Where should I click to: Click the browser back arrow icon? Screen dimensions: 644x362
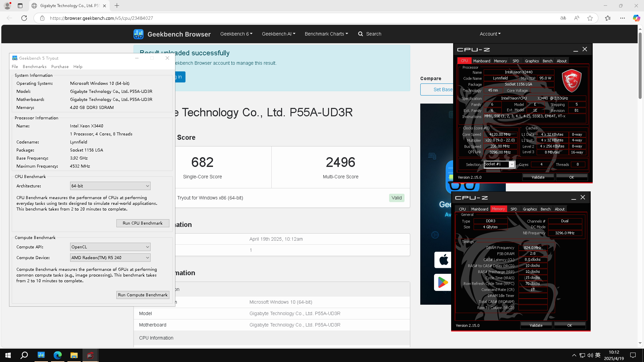click(9, 18)
